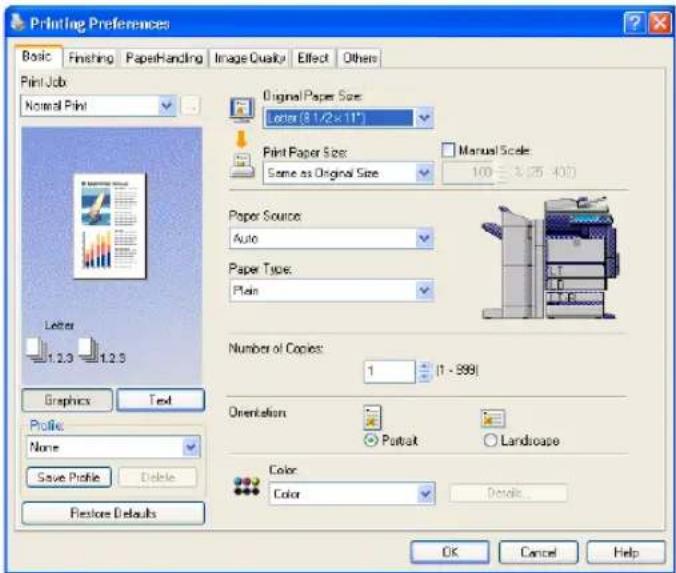This screenshot has width=676, height=573.
Task: Click the Portrait orientation page icon
Action: [x=372, y=417]
